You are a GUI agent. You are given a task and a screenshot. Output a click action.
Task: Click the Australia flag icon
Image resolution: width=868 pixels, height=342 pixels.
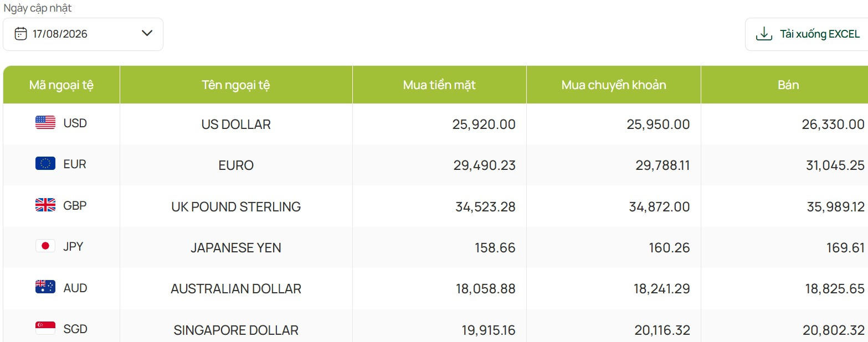coord(45,287)
